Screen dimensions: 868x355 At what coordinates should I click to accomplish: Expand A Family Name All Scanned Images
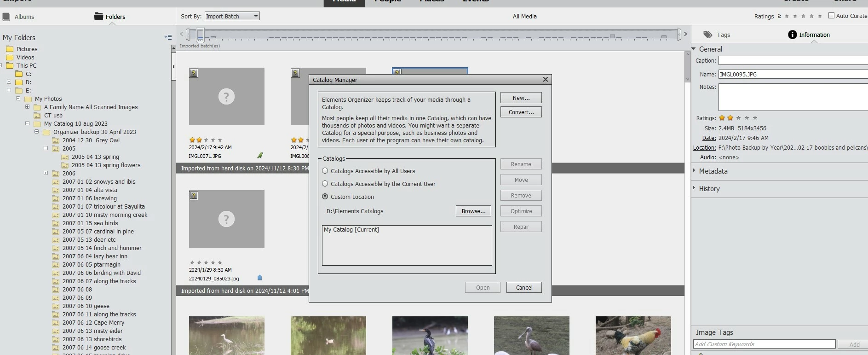27,107
